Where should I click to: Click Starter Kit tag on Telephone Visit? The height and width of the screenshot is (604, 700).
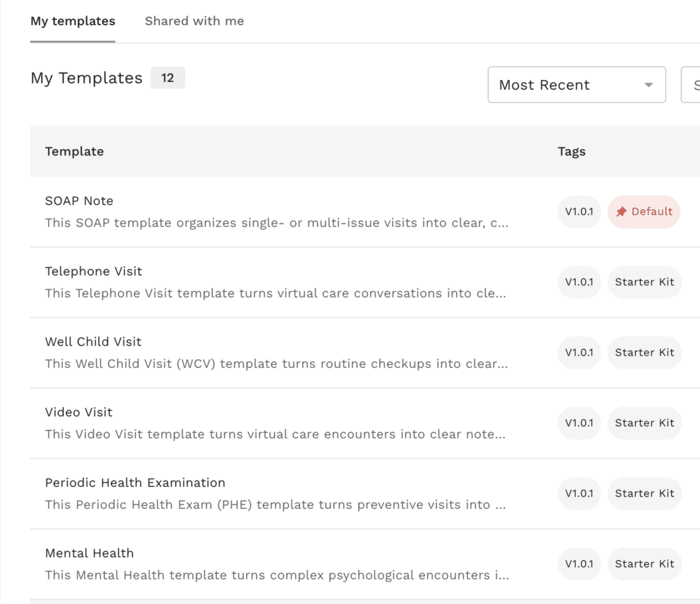(x=644, y=283)
